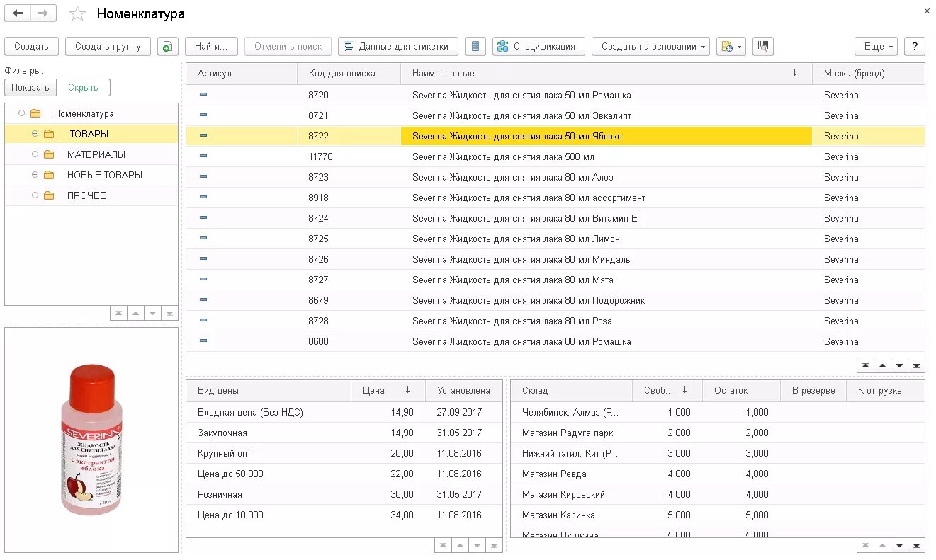Click the copy item icon with green plus
The width and height of the screenshot is (936, 560).
tap(168, 46)
